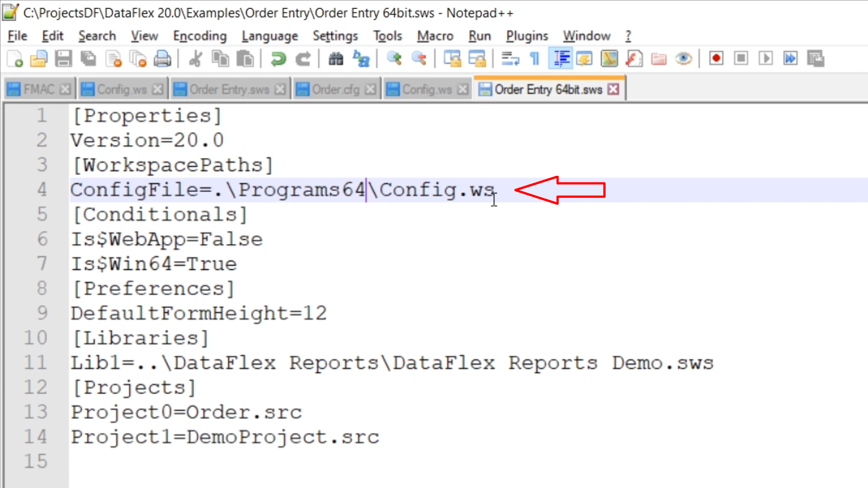Screen dimensions: 868x488
Task: Toggle the Word wrap toolbar button
Action: (510, 59)
